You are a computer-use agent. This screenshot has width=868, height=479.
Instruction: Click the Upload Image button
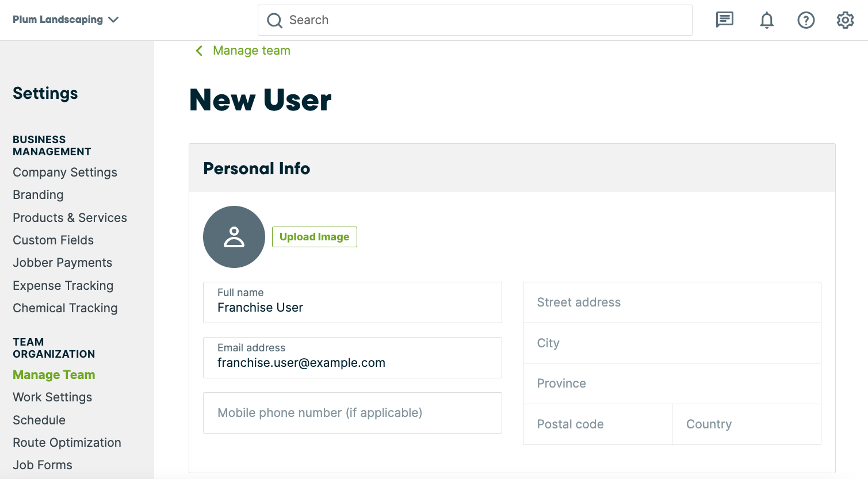(315, 237)
